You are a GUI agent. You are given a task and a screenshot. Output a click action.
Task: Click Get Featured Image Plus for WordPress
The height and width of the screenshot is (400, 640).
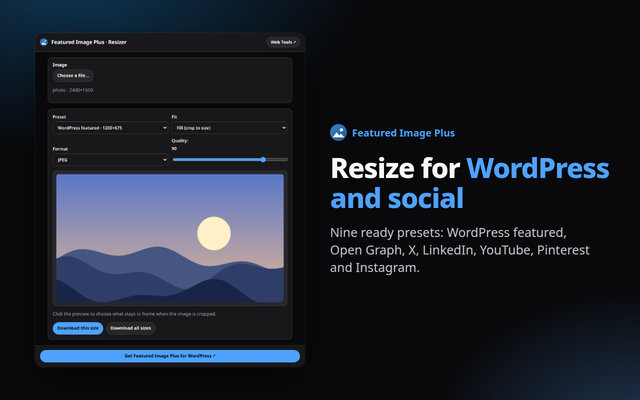[x=170, y=356]
